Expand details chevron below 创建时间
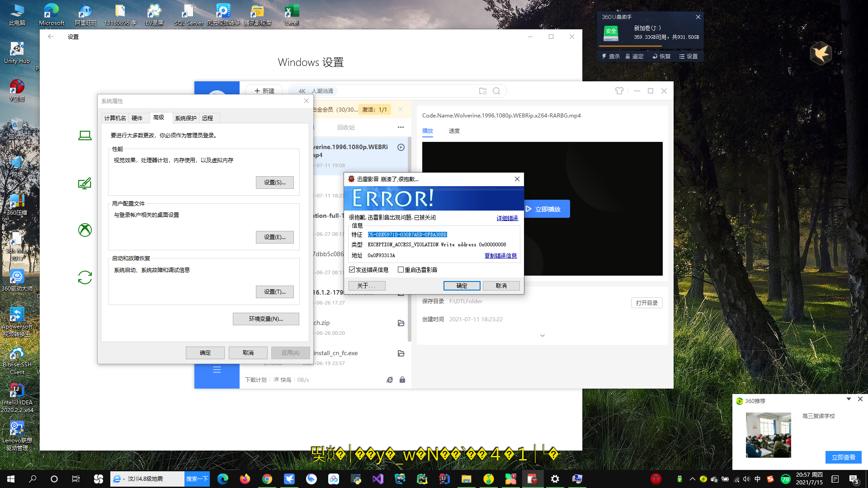Viewport: 868px width, 488px height. click(x=542, y=336)
